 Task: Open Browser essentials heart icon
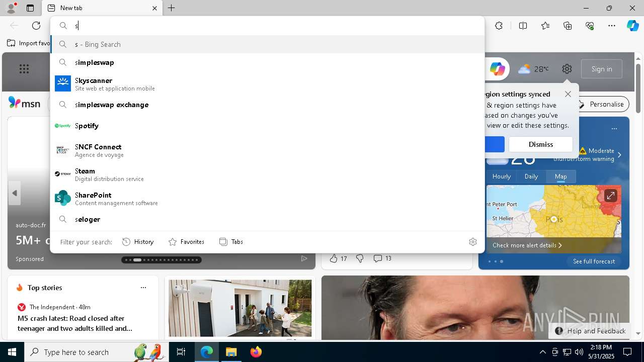[590, 26]
